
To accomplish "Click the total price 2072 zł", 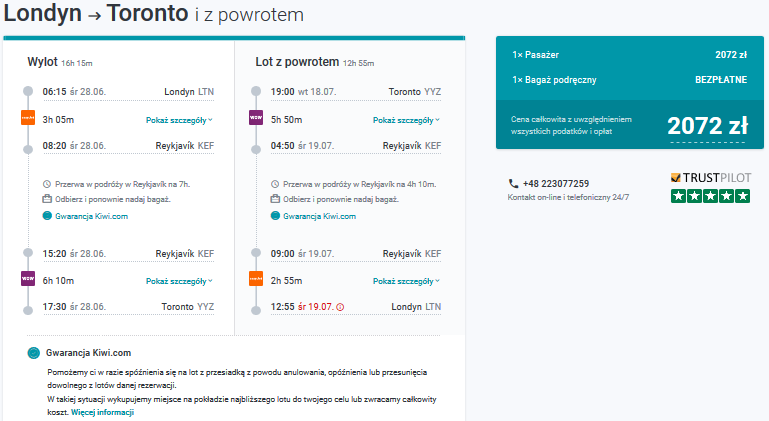I will pyautogui.click(x=708, y=126).
